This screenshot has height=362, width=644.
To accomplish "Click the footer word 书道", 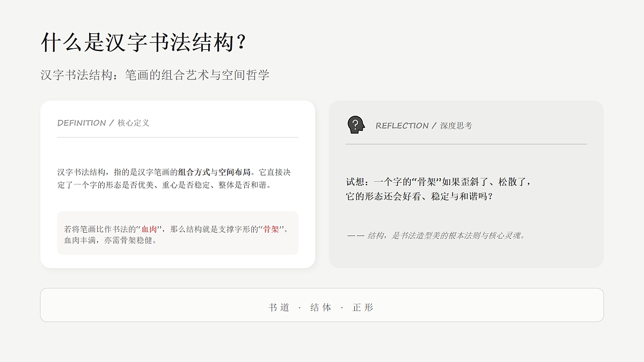I will point(279,307).
